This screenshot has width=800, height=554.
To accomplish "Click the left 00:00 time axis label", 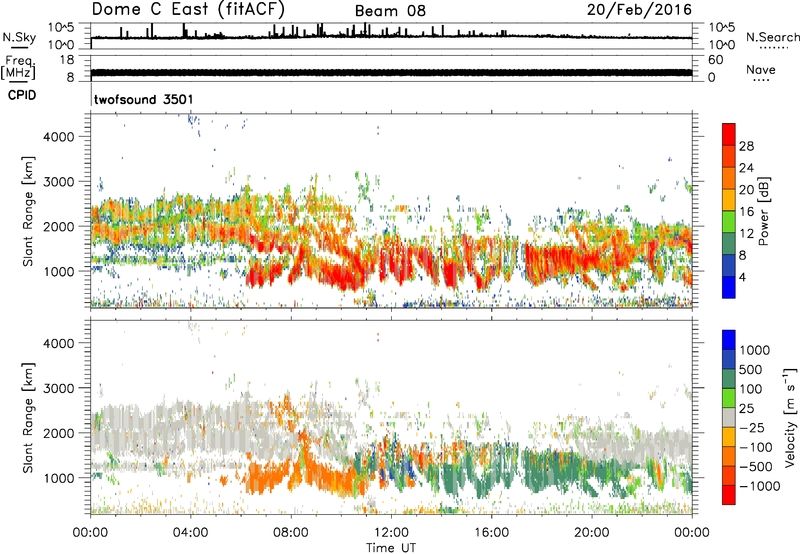I will coord(90,533).
